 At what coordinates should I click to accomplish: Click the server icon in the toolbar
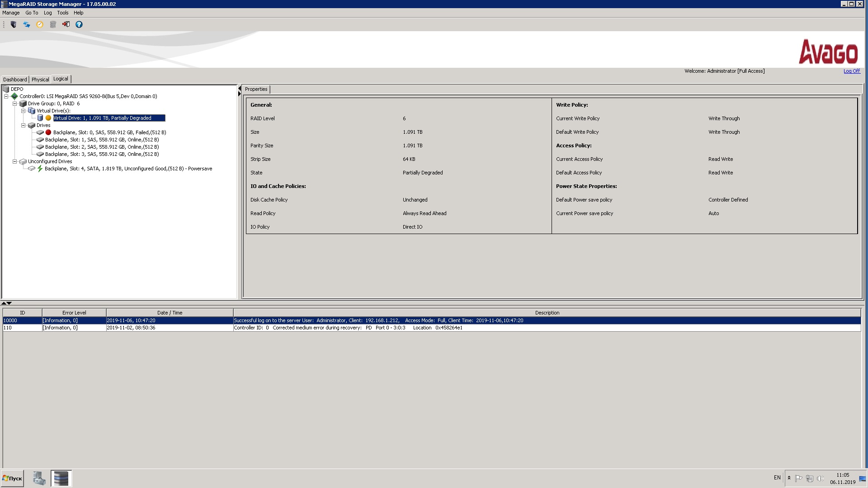point(14,24)
